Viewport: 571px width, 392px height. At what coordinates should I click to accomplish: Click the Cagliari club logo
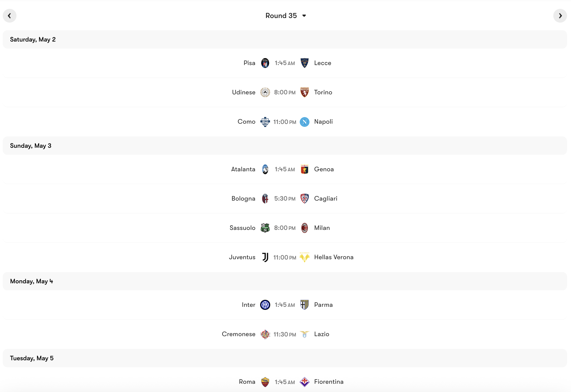click(x=305, y=198)
